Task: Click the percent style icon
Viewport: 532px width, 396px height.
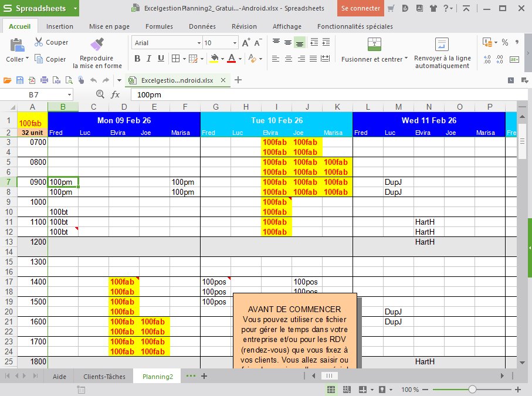Action: tap(504, 42)
